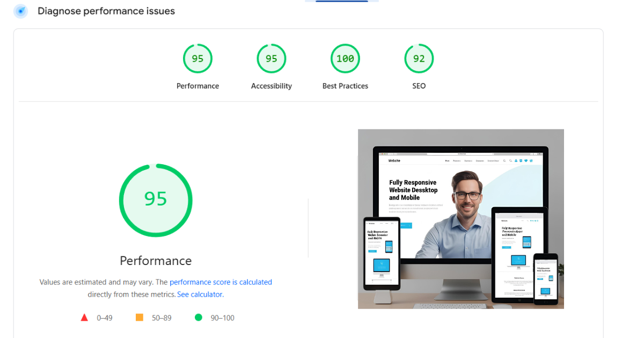Click the orange square legend icon
The height and width of the screenshot is (338, 644).
tap(140, 318)
